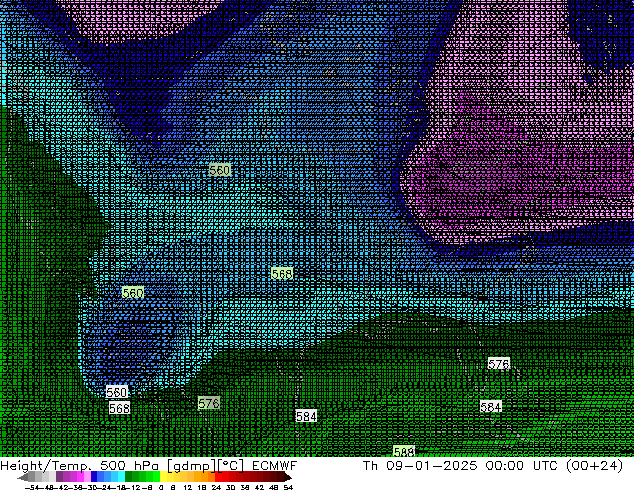The width and height of the screenshot is (634, 490).
Task: Pick the cyan legend swatch above -18
Action: click(x=121, y=477)
